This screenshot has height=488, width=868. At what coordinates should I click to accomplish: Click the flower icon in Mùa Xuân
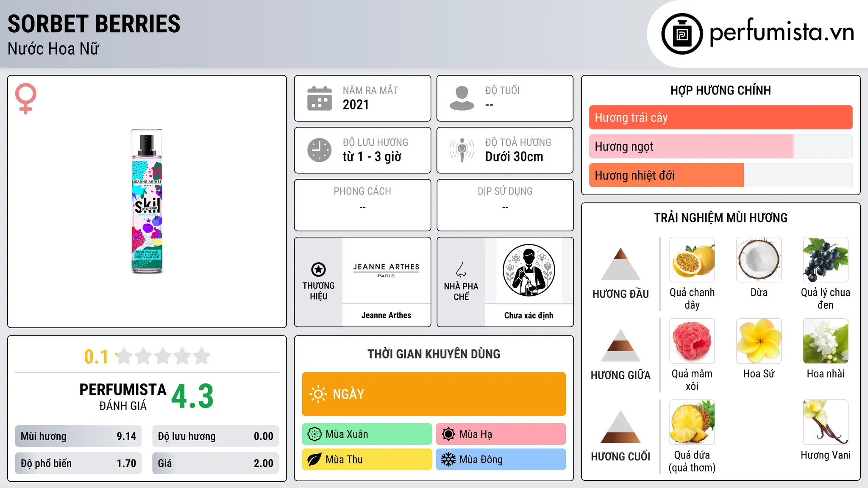[314, 434]
